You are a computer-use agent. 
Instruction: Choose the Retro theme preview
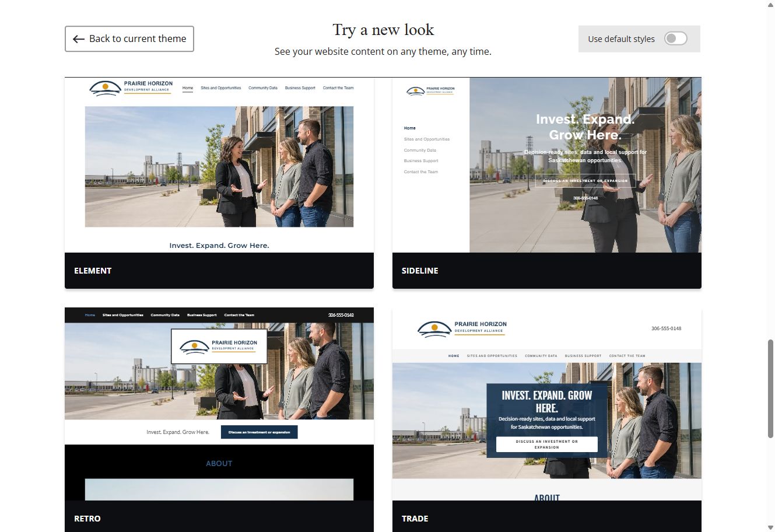coord(219,404)
